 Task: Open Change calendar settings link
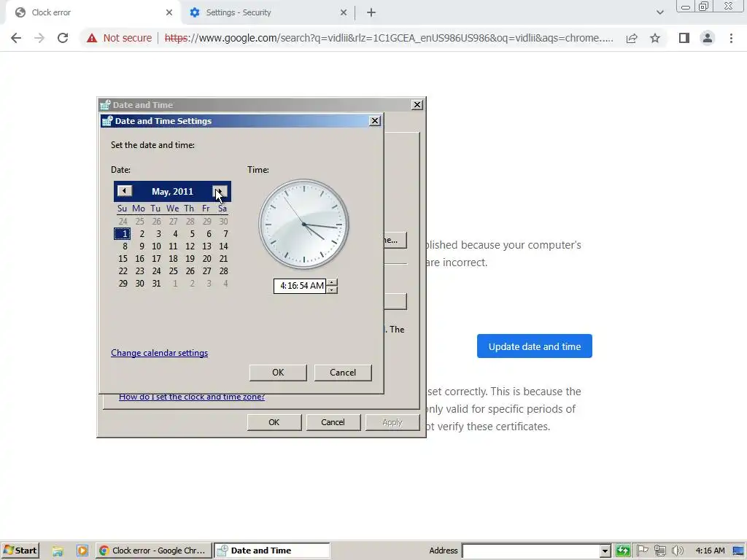[159, 353]
